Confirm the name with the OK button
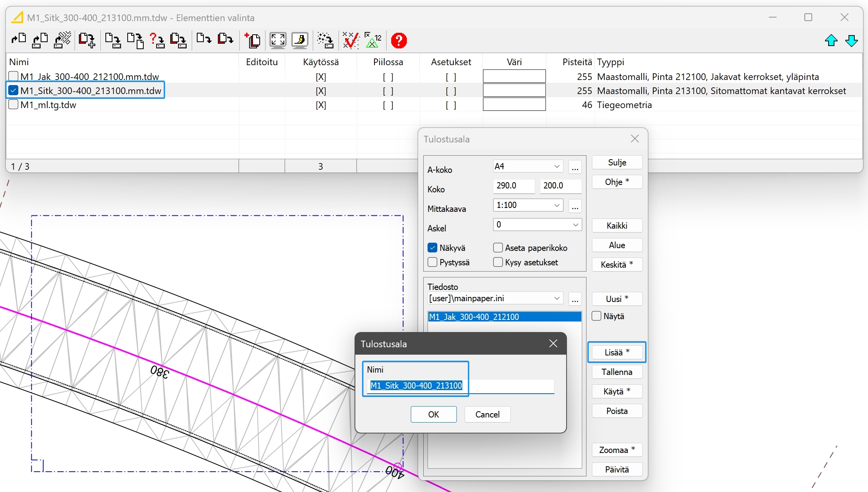Viewport: 868px width, 492px height. (433, 414)
